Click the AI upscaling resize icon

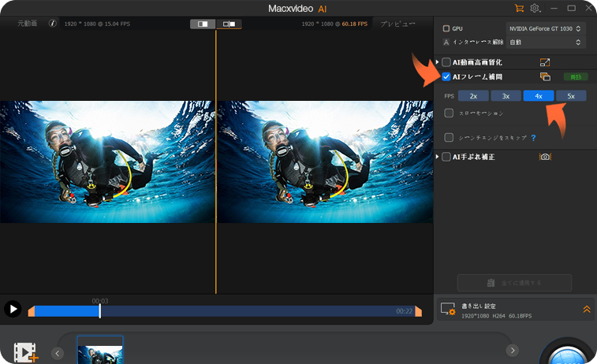[545, 62]
